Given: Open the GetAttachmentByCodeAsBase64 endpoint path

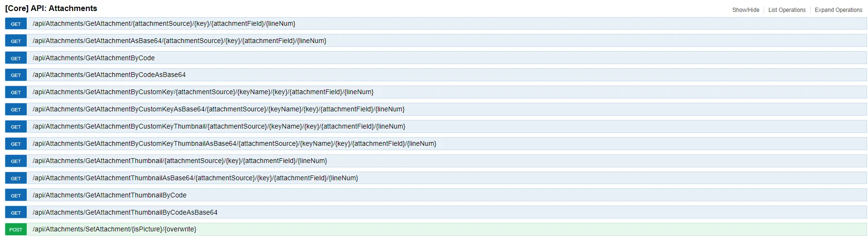Looking at the screenshot, I should pos(109,75).
